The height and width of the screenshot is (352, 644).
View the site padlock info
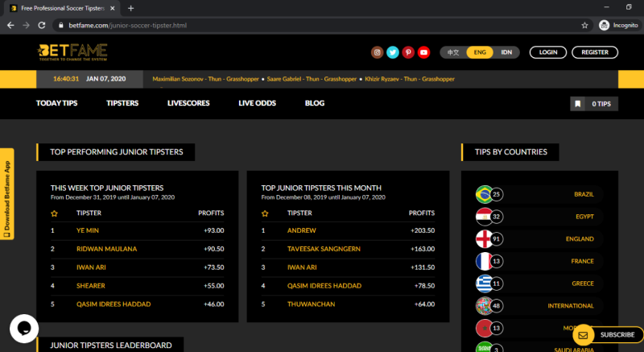coord(61,26)
